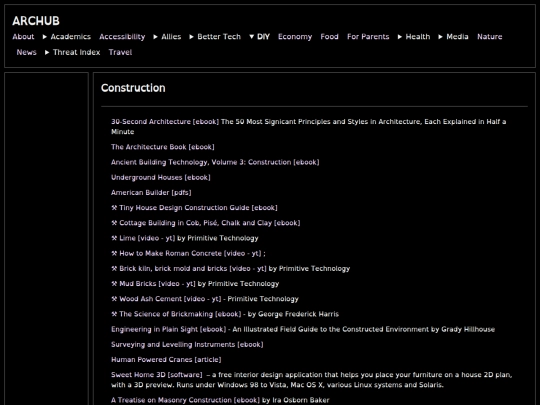Viewport: 540px width, 405px height.
Task: Click hammer icon beside Brick kiln
Action: click(114, 268)
